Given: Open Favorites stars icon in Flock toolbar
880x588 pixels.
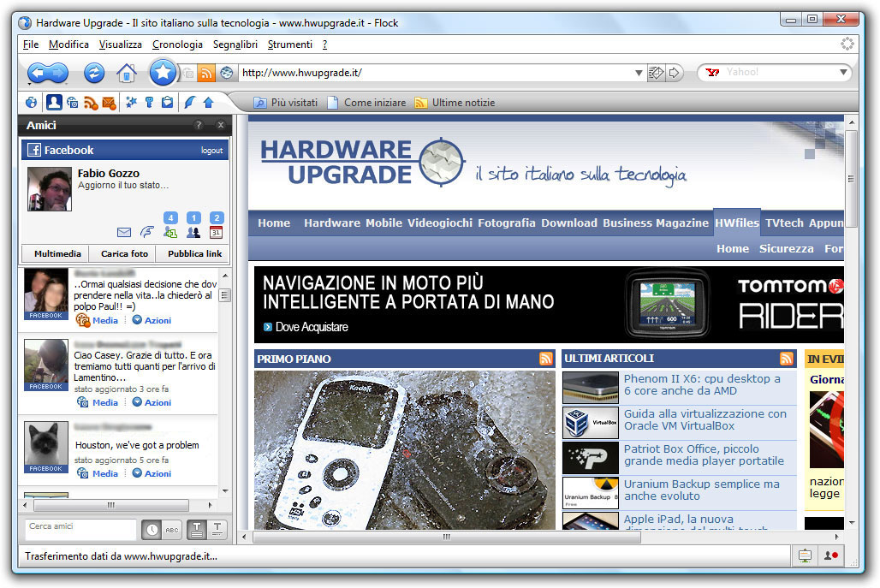Looking at the screenshot, I should (x=131, y=102).
